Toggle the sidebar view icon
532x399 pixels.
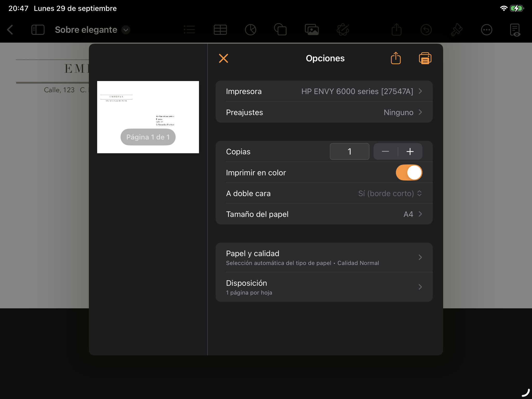coord(38,30)
